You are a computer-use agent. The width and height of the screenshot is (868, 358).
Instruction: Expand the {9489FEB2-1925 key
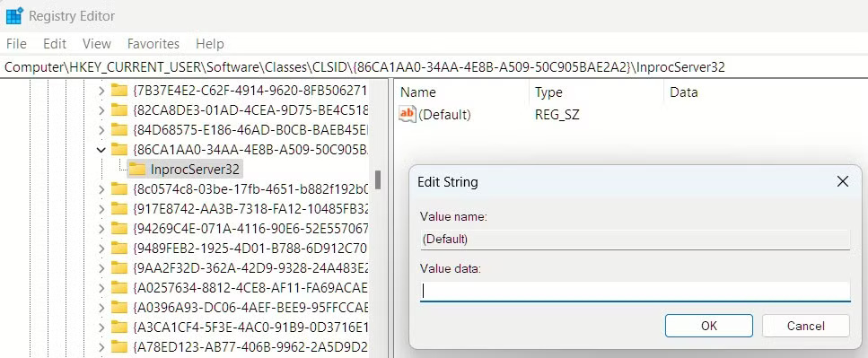101,248
